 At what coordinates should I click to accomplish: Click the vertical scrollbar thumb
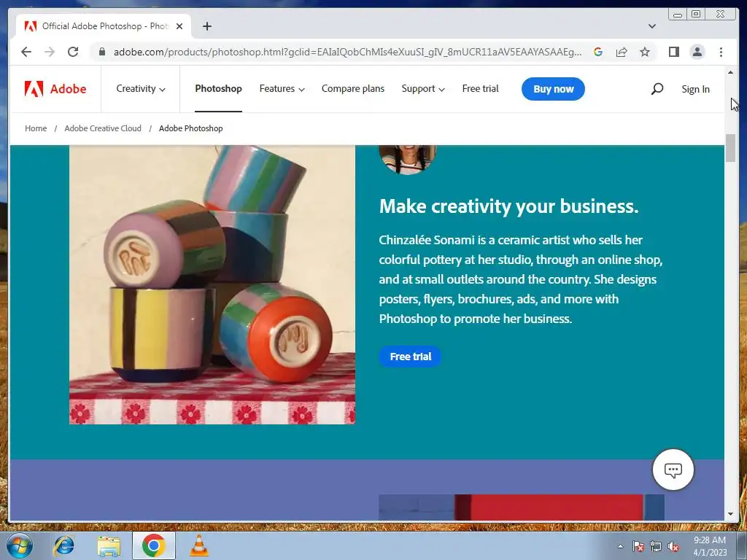point(731,148)
